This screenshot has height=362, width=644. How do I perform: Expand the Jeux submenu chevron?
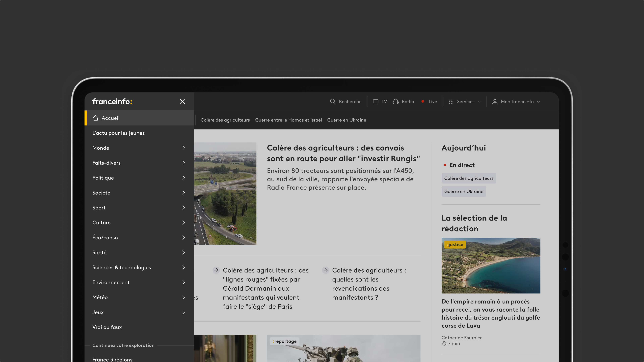183,312
